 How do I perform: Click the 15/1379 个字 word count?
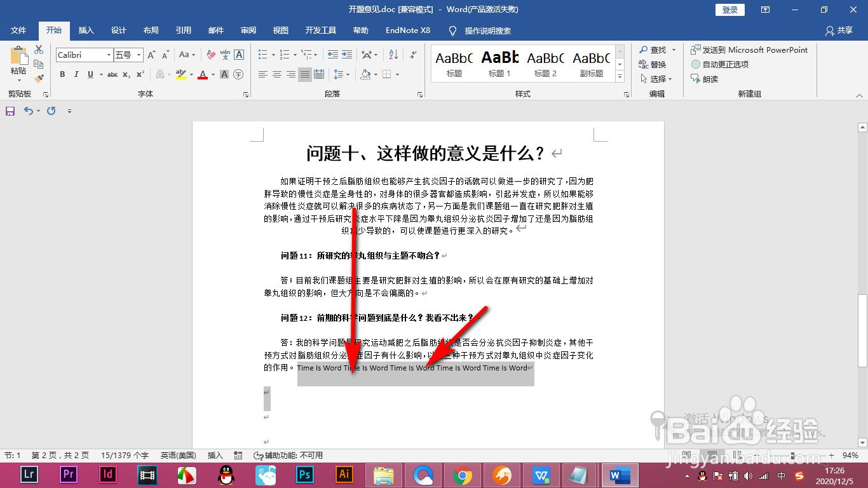point(125,456)
